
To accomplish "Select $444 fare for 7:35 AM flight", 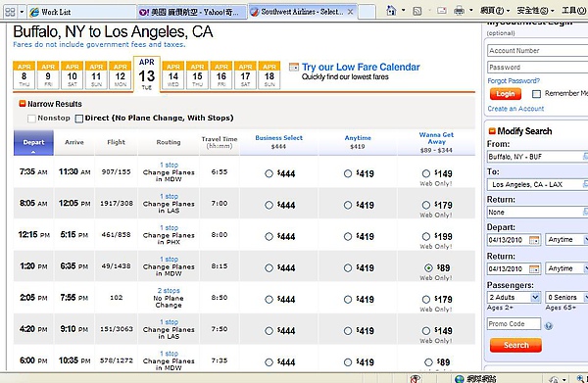I will (269, 173).
